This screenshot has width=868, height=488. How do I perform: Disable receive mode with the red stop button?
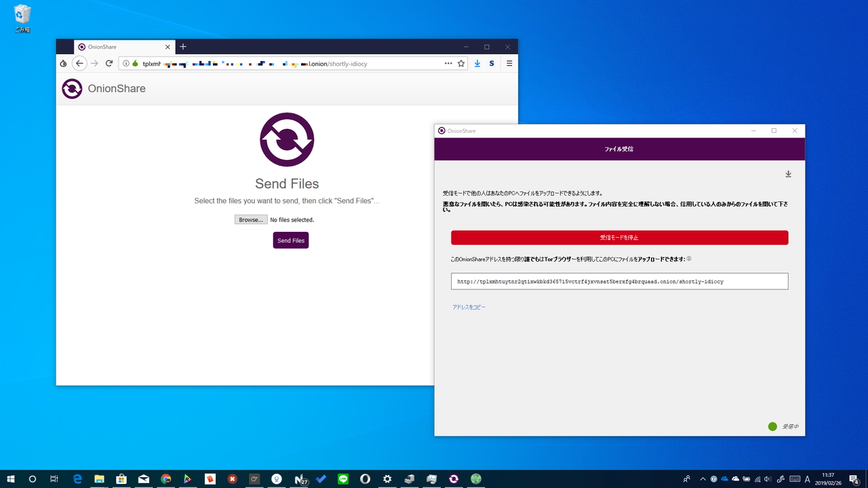coord(619,237)
